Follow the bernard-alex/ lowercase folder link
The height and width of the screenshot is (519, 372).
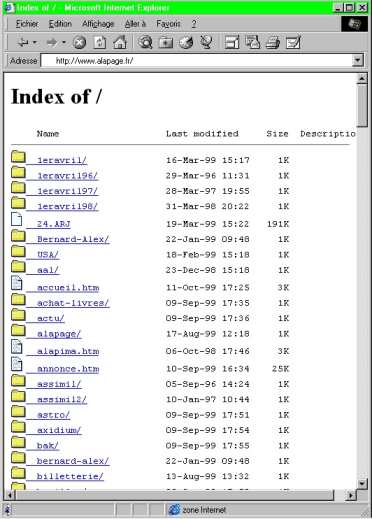pyautogui.click(x=73, y=461)
